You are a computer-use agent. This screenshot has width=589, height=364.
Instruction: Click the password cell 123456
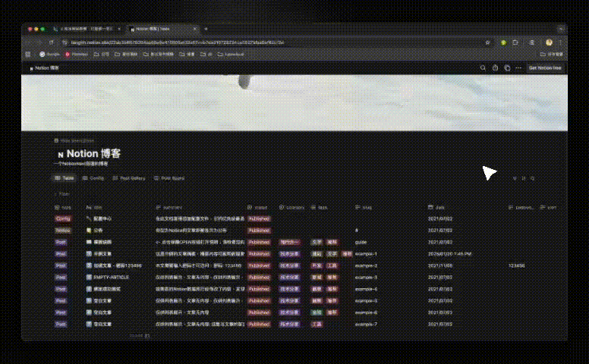point(516,265)
